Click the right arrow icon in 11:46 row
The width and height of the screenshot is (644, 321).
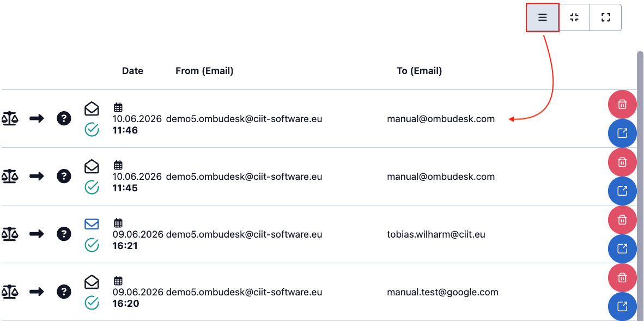(x=37, y=119)
